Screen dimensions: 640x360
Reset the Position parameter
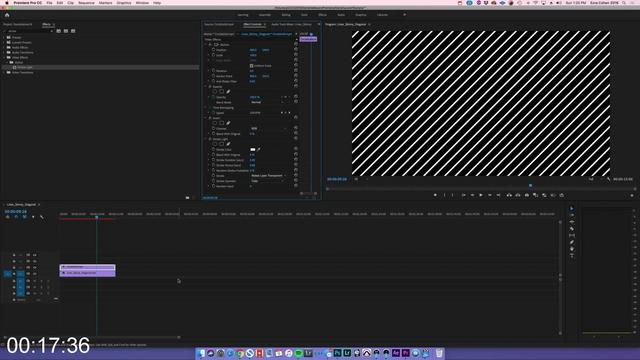coord(296,49)
